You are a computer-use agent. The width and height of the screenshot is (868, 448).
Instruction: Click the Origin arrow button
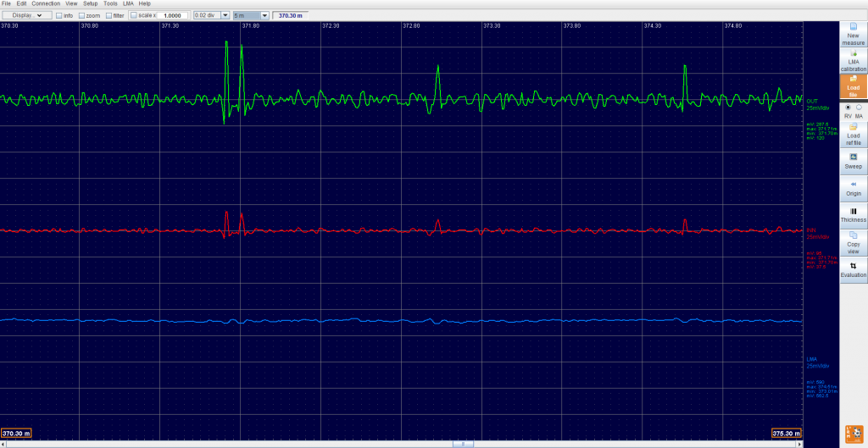coord(853,187)
